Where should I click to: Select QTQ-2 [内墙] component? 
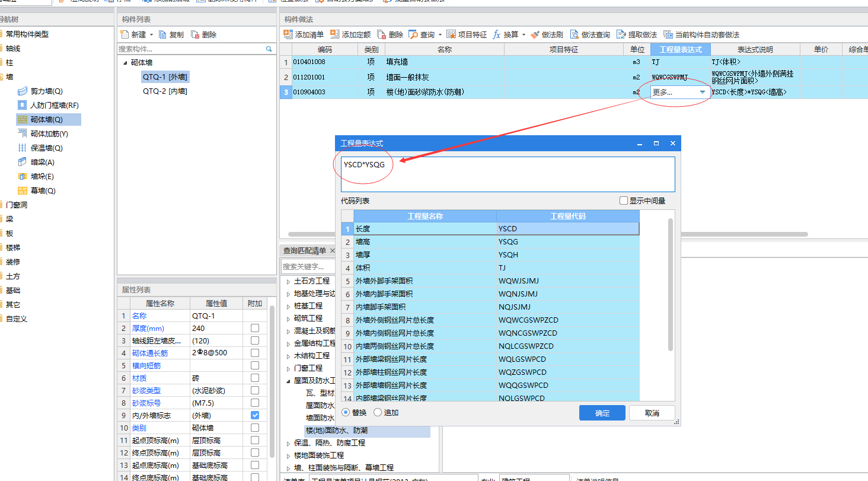[x=165, y=91]
